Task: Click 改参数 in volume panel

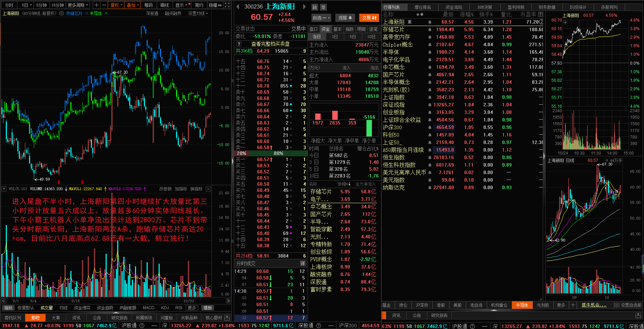Action: [x=165, y=189]
